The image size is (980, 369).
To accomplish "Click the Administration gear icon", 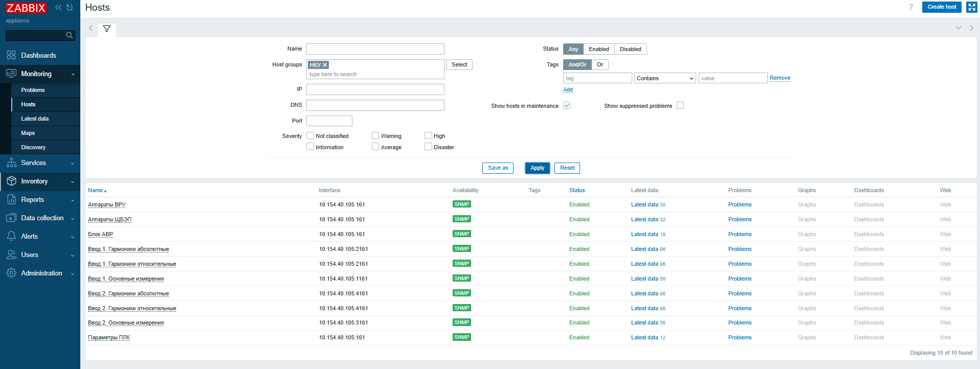I will coord(11,273).
